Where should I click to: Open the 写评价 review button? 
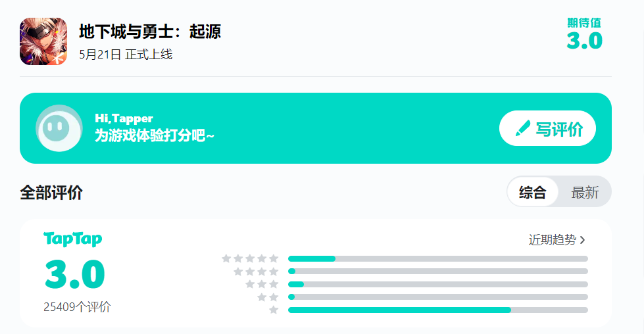click(547, 129)
